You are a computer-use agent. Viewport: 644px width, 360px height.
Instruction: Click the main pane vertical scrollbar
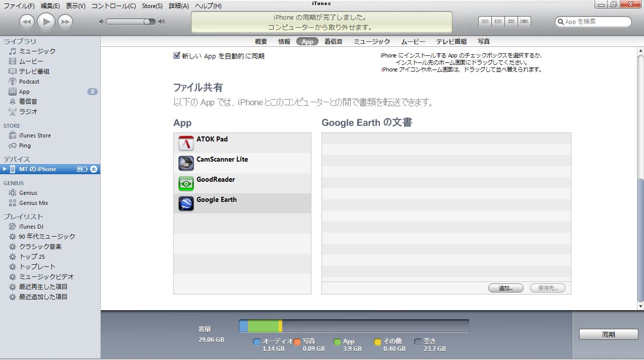[640, 242]
